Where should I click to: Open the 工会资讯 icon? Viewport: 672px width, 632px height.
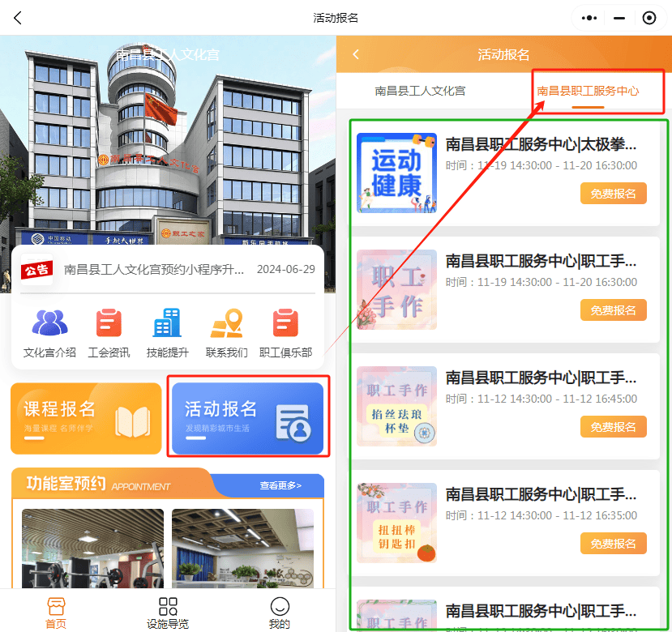coord(109,333)
